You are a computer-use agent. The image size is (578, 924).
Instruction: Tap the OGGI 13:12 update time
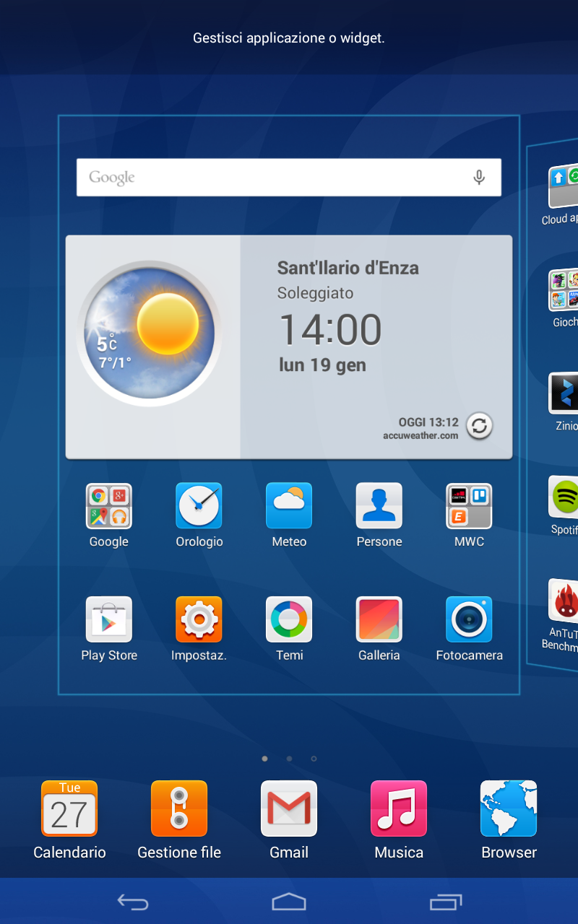coord(428,422)
